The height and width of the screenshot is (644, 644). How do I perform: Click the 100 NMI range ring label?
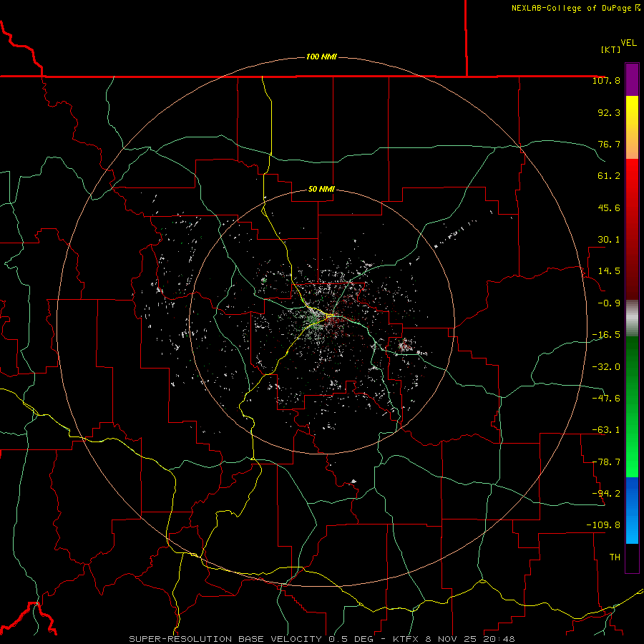coord(321,57)
